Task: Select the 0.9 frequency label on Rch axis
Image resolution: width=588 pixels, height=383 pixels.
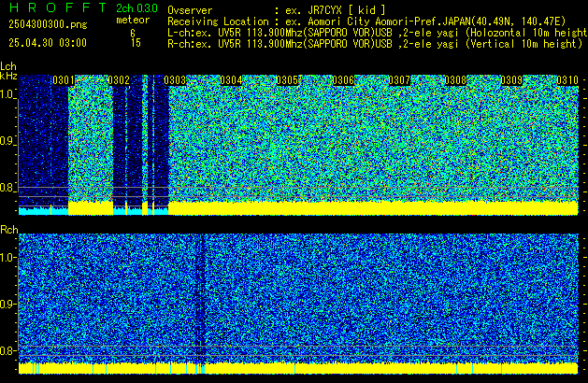Action: click(7, 304)
